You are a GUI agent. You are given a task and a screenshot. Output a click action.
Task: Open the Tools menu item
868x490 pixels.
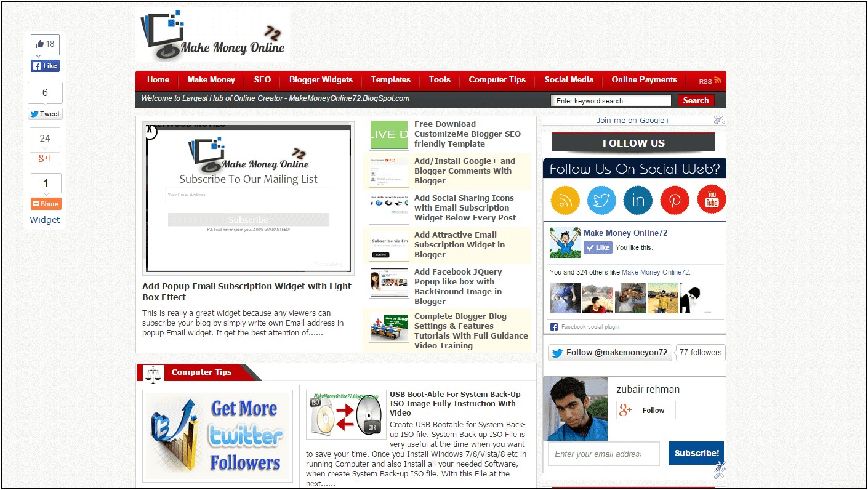pos(440,80)
